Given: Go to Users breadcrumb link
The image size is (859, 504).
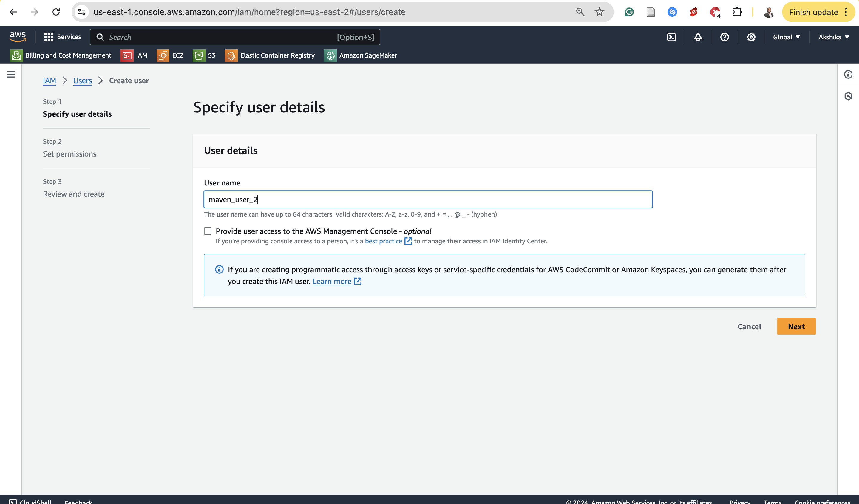Looking at the screenshot, I should [x=83, y=81].
